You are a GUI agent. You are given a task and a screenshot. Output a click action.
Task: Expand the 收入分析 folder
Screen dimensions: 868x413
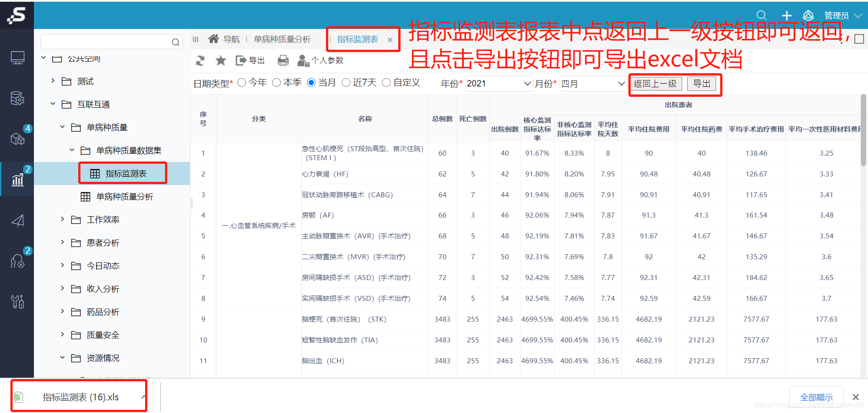[x=62, y=289]
